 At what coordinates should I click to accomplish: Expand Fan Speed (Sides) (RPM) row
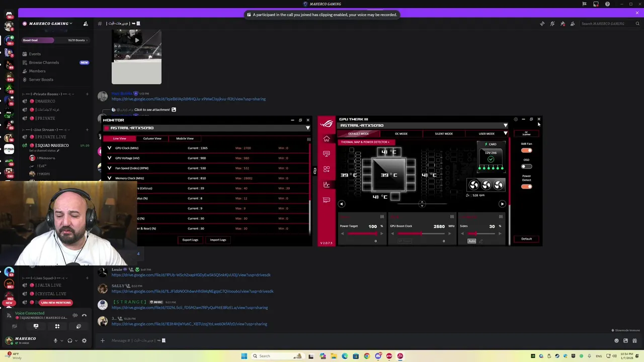[109, 168]
